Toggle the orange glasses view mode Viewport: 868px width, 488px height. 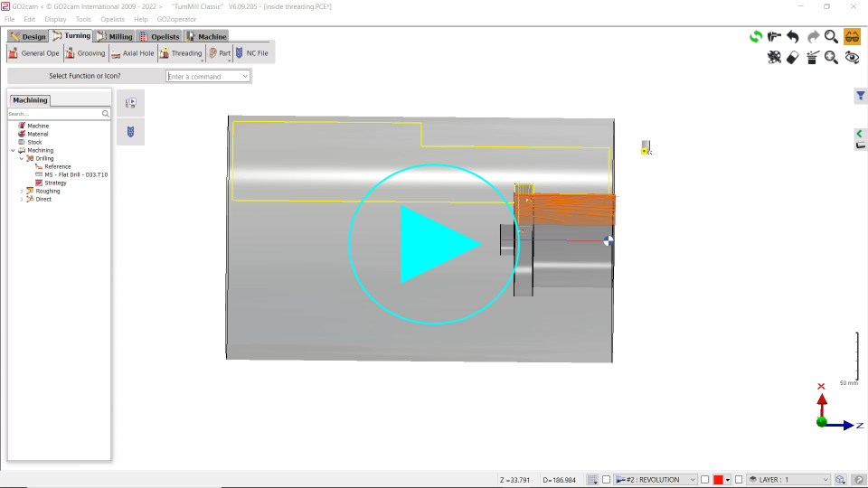click(x=852, y=37)
